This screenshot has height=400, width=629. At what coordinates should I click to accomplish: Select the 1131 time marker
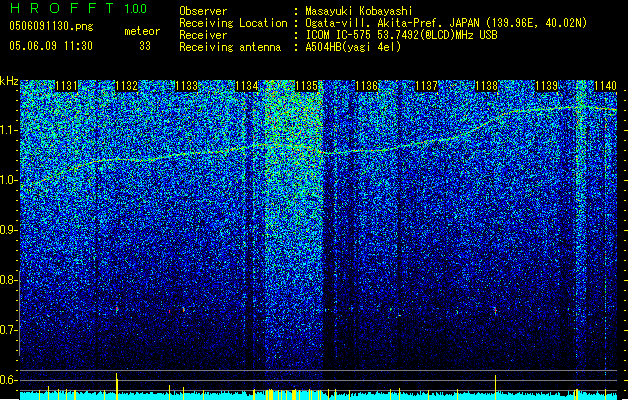coord(66,86)
